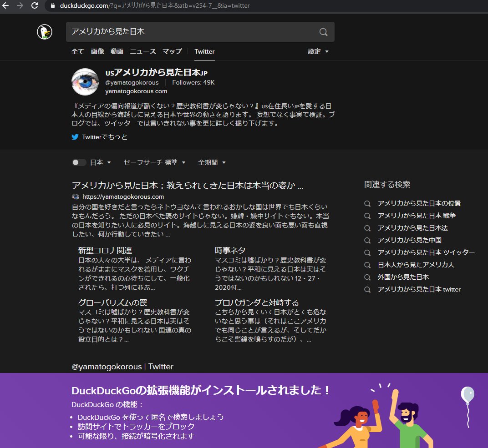Viewport: 488px width, 448px height.
Task: Click the 関連する検索 heading
Action: point(387,185)
